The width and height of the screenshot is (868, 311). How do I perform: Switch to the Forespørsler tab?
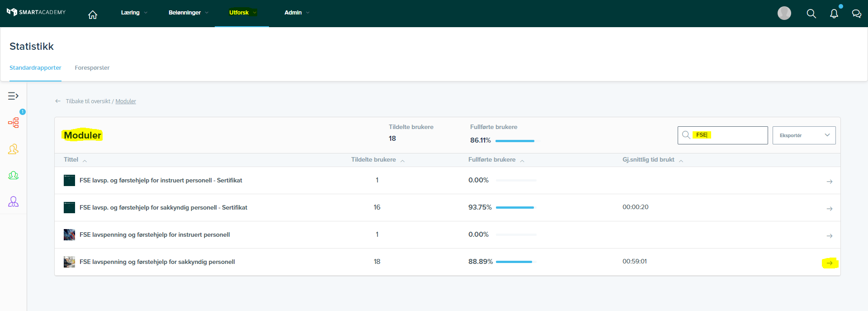pyautogui.click(x=92, y=67)
